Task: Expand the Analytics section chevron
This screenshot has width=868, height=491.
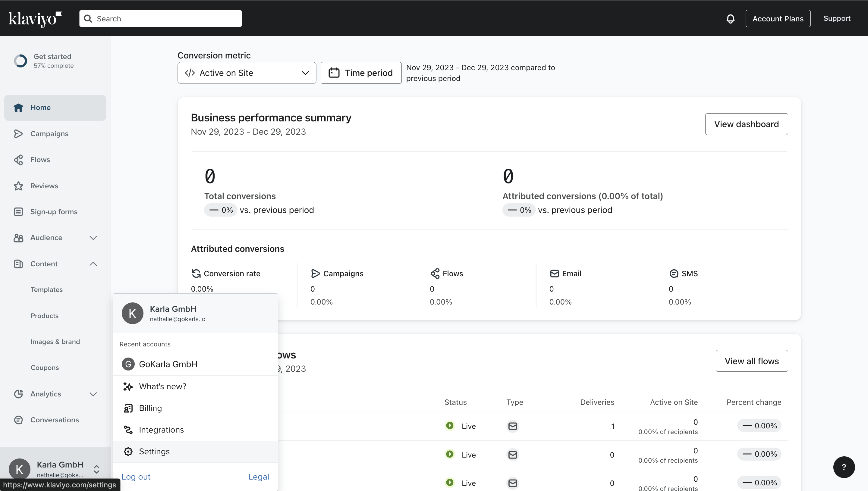Action: coord(93,394)
